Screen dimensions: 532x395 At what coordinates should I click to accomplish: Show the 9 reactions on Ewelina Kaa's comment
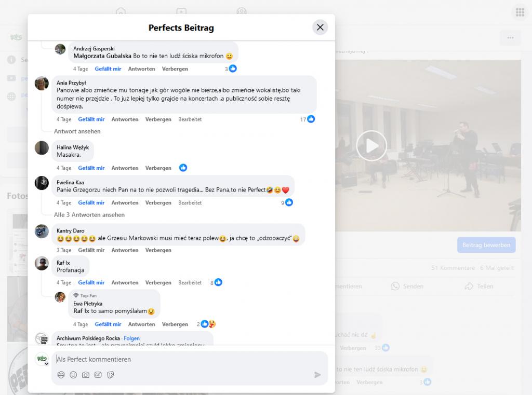(287, 203)
